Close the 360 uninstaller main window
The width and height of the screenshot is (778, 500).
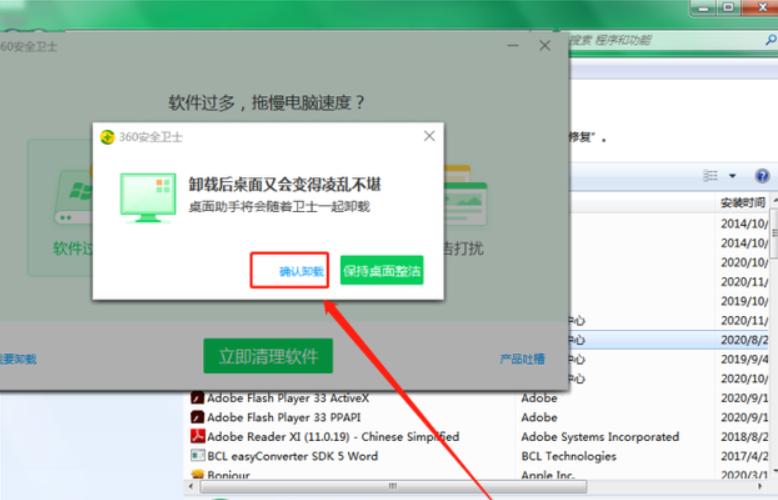544,46
